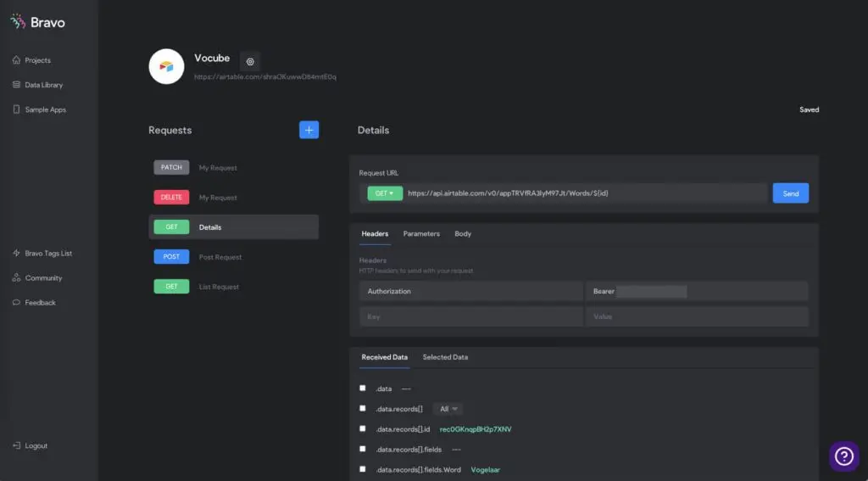The width and height of the screenshot is (868, 481).
Task: Check the .data.records[].fields checkbox
Action: (x=363, y=449)
